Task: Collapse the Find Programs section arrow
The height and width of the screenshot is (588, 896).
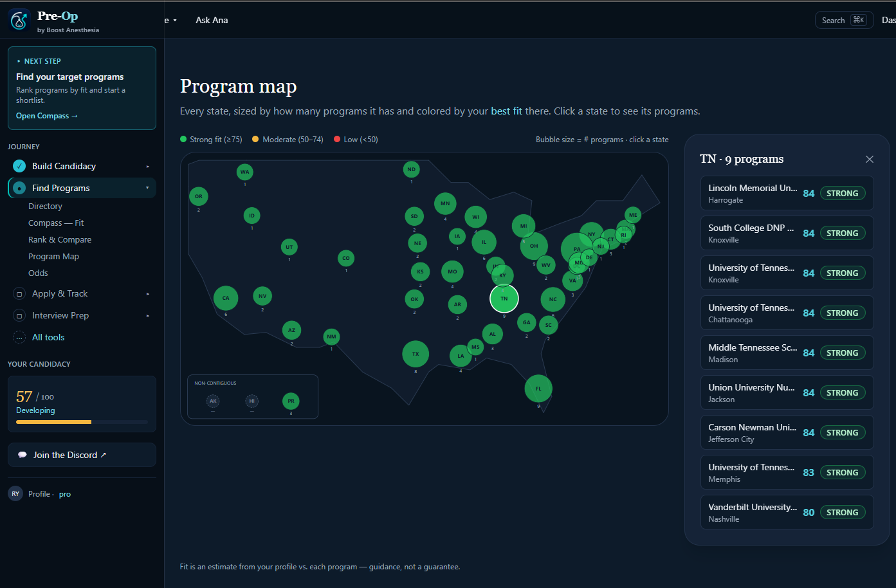Action: click(147, 188)
